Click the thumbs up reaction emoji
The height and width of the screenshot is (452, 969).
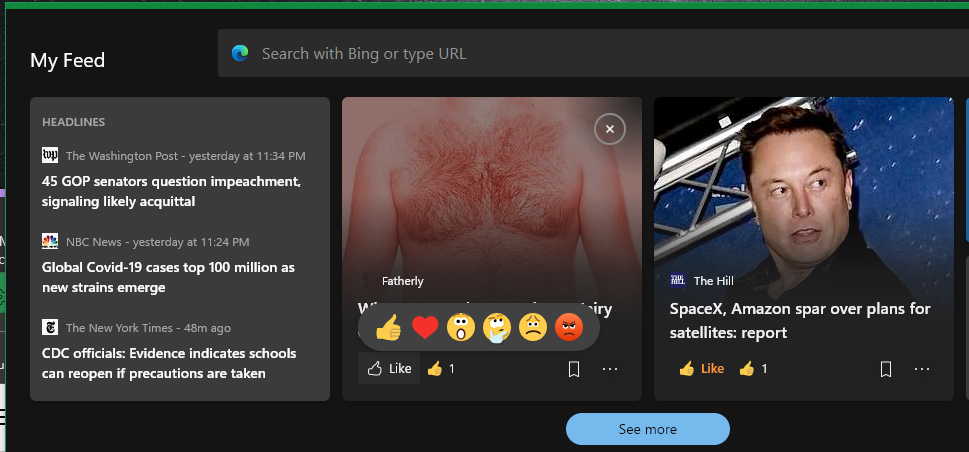pyautogui.click(x=388, y=327)
